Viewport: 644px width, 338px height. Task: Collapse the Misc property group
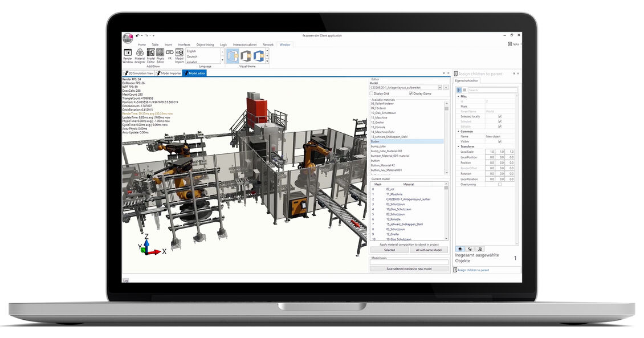458,96
